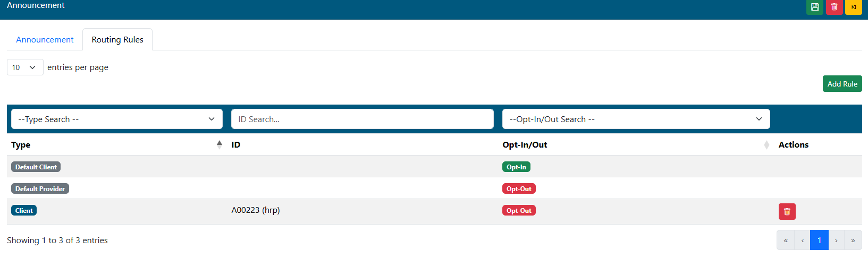This screenshot has height=258, width=868.
Task: Click the green save icon
Action: click(814, 7)
